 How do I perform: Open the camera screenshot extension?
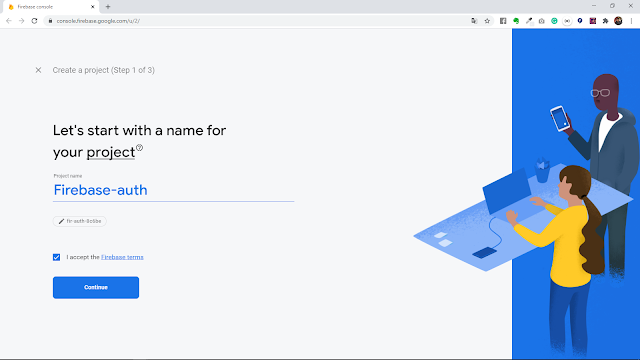(542, 21)
